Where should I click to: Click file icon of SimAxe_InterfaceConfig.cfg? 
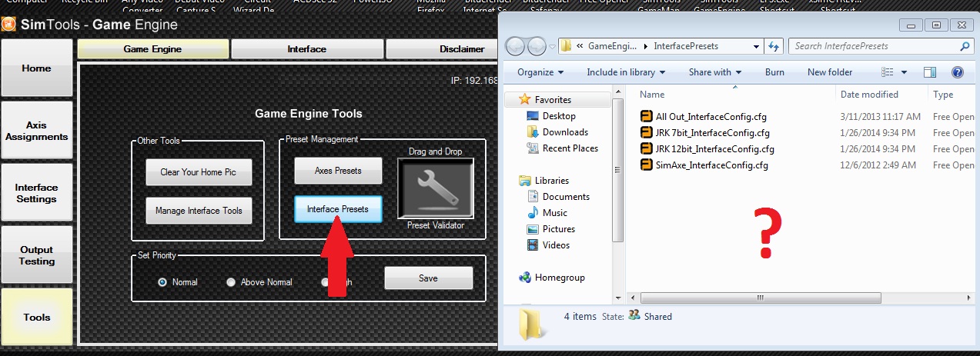pos(647,165)
